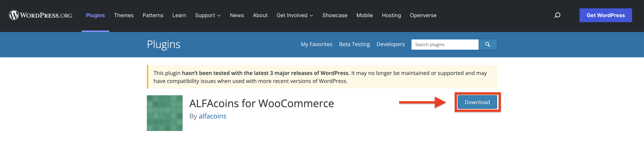Viewport: 644px width, 144px height.
Task: Open Beta Testing link
Action: (x=354, y=44)
